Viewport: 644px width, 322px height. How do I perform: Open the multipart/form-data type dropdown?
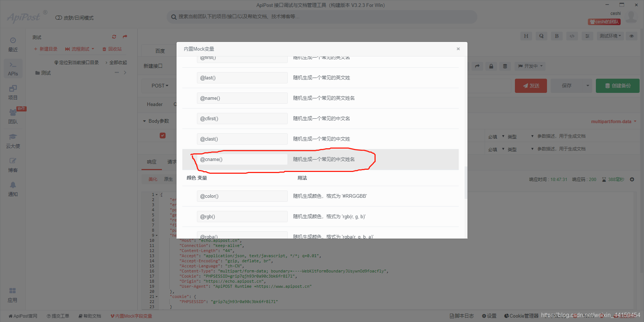(614, 122)
